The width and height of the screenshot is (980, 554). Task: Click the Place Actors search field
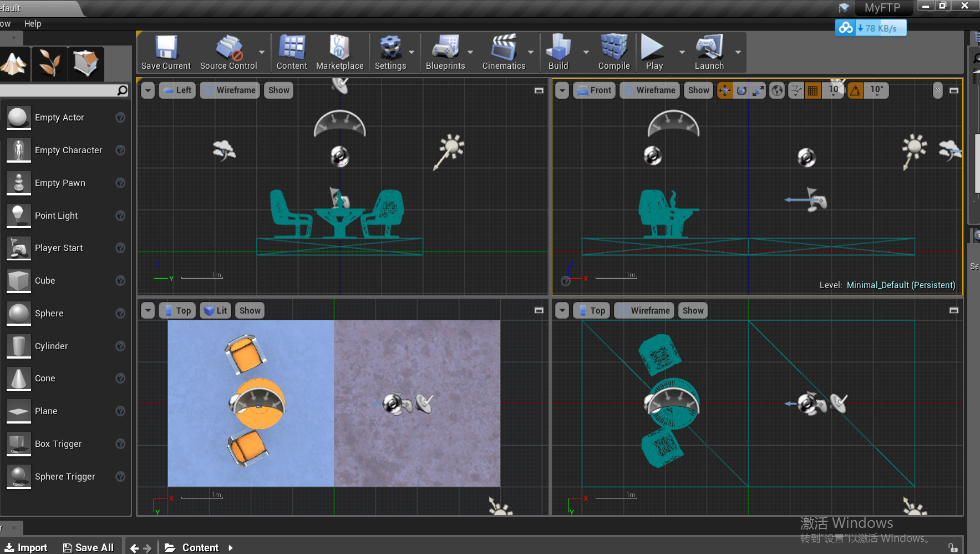(61, 90)
